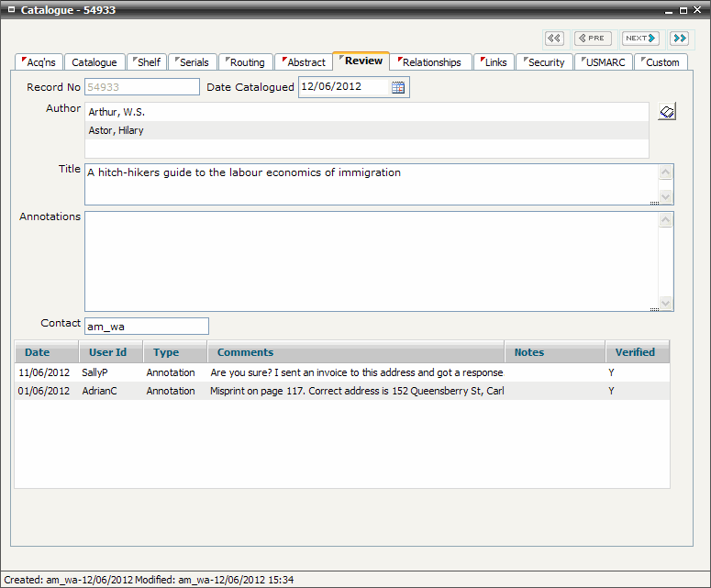711x588 pixels.
Task: Jump to first record with double-left arrows
Action: (554, 38)
